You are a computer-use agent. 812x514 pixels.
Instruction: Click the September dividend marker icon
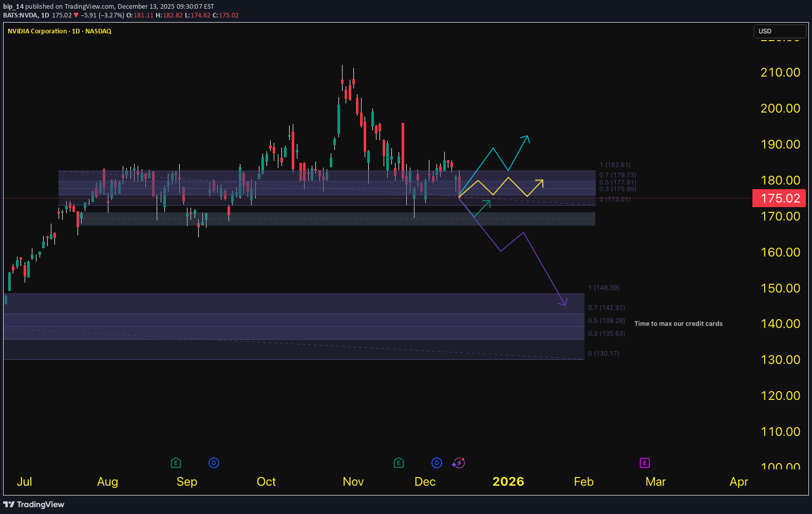tap(214, 463)
